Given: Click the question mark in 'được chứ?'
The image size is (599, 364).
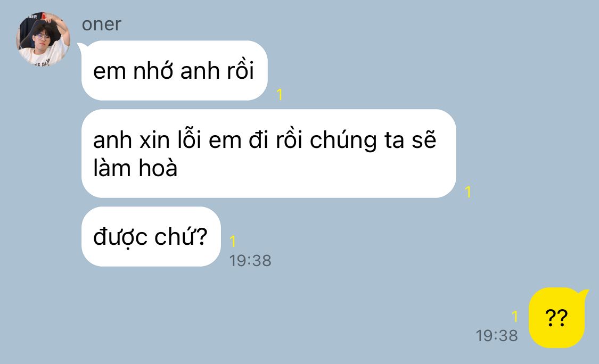Looking at the screenshot, I should click(201, 236).
